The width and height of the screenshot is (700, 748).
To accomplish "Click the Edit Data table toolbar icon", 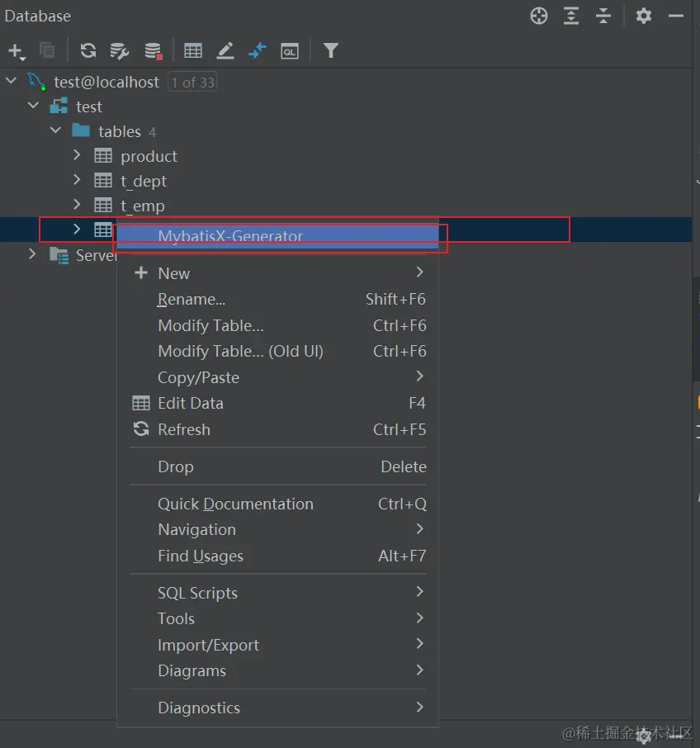I will pyautogui.click(x=193, y=50).
